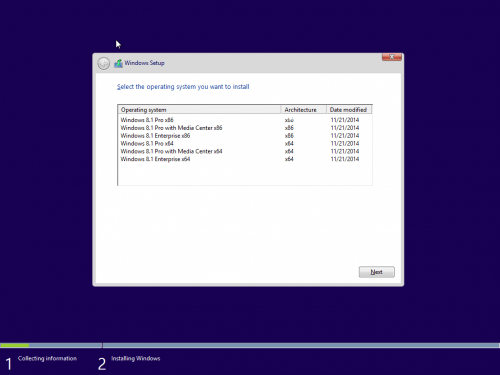500x375 pixels.
Task: Click the back arrow in Windows Setup
Action: tap(104, 63)
